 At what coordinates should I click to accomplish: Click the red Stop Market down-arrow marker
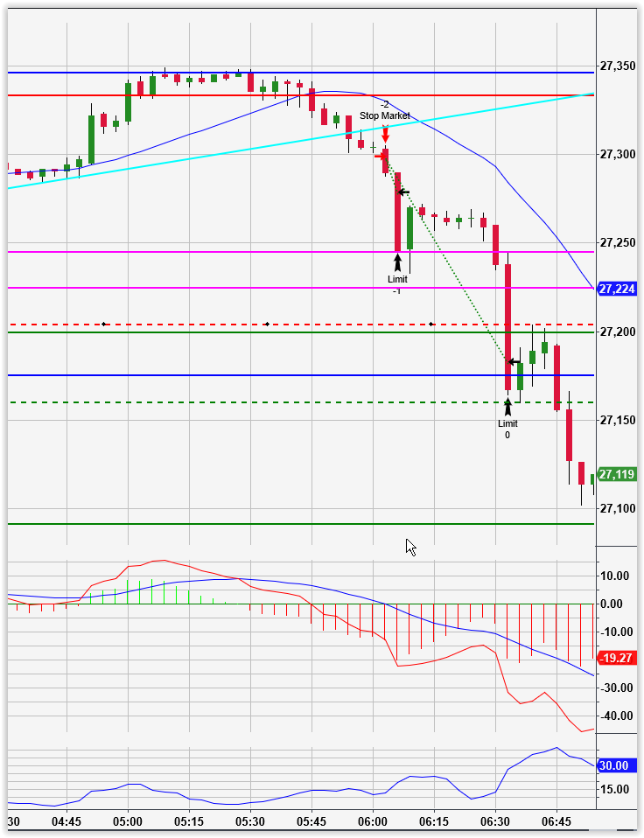[385, 134]
